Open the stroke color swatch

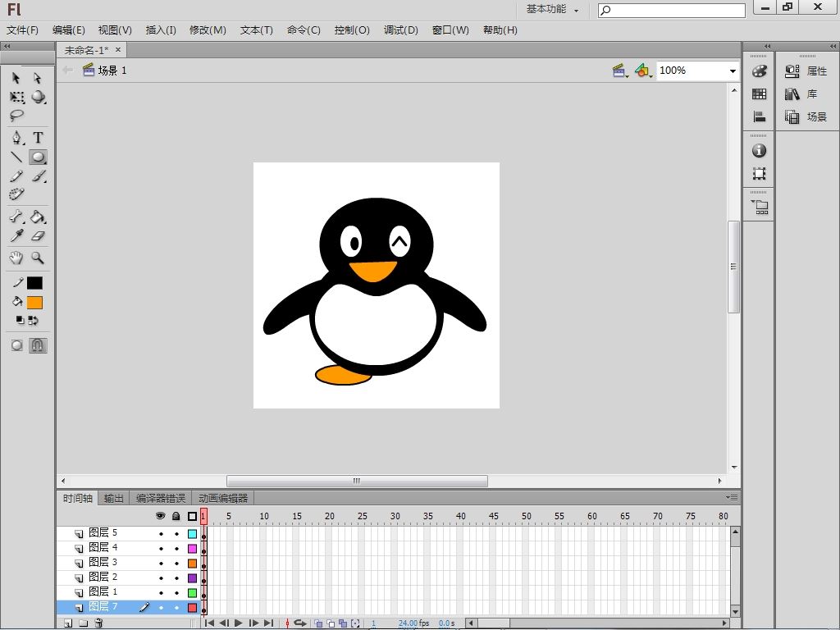tap(34, 283)
